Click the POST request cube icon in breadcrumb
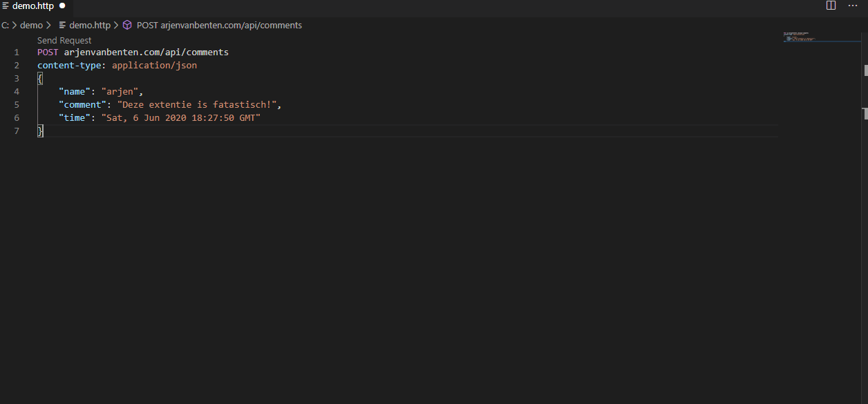The width and height of the screenshot is (868, 404). (x=127, y=25)
